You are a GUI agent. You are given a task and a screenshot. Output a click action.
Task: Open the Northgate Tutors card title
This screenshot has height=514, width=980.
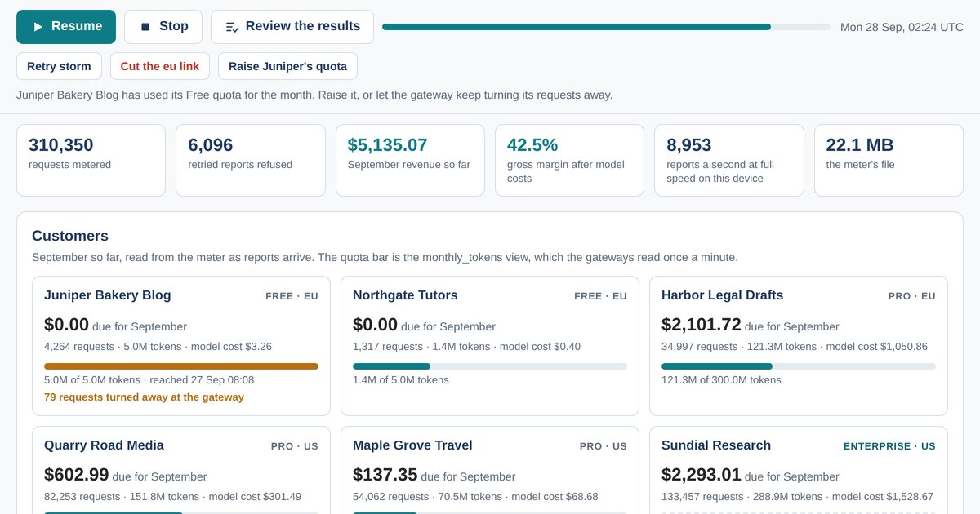click(405, 295)
